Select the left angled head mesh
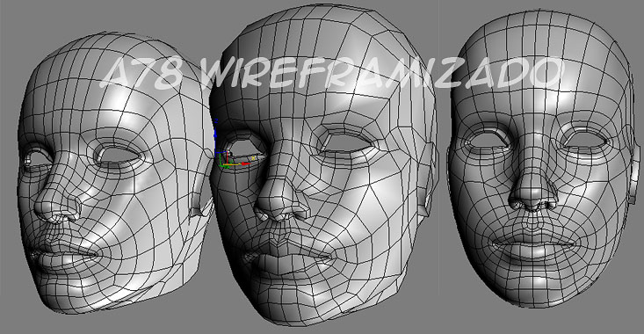 coord(115,172)
